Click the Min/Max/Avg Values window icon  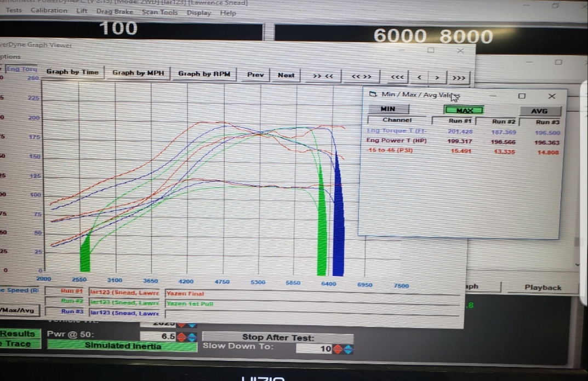(373, 94)
